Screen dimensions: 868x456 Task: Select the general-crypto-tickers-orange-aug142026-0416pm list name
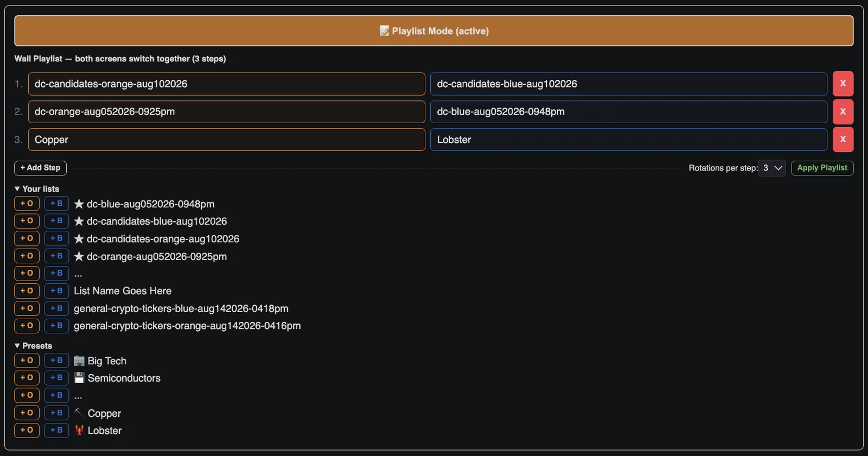(187, 326)
